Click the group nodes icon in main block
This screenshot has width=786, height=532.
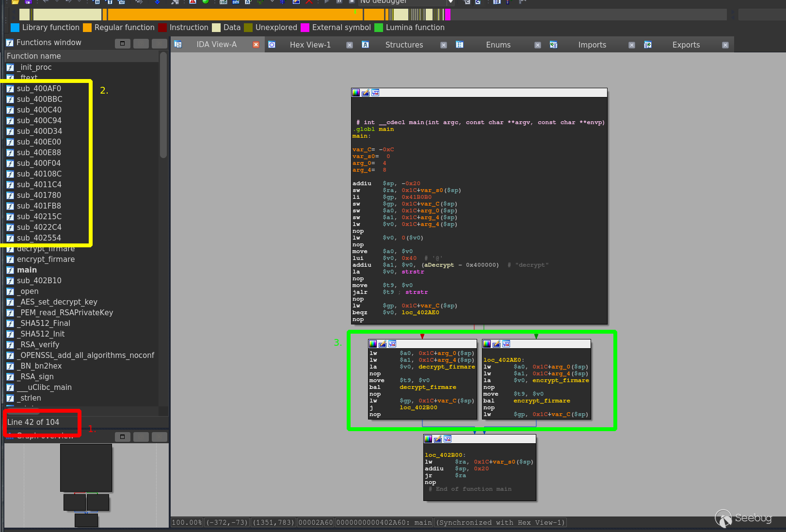click(375, 93)
